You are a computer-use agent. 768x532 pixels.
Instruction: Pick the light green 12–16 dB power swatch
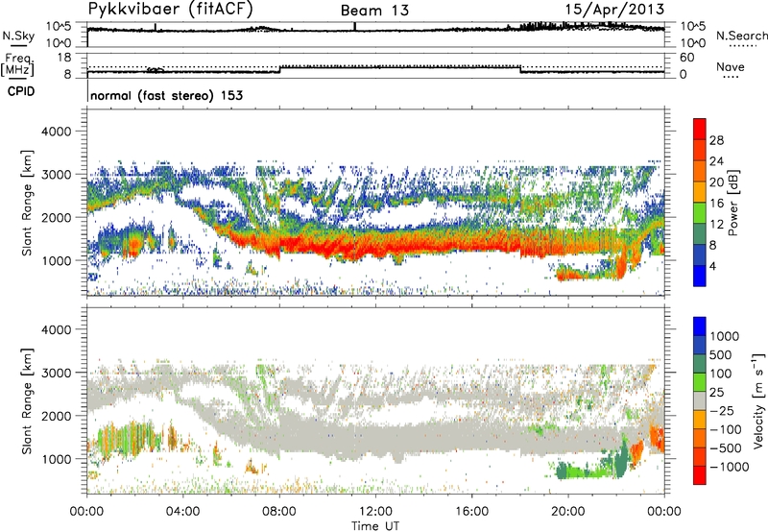coord(700,213)
